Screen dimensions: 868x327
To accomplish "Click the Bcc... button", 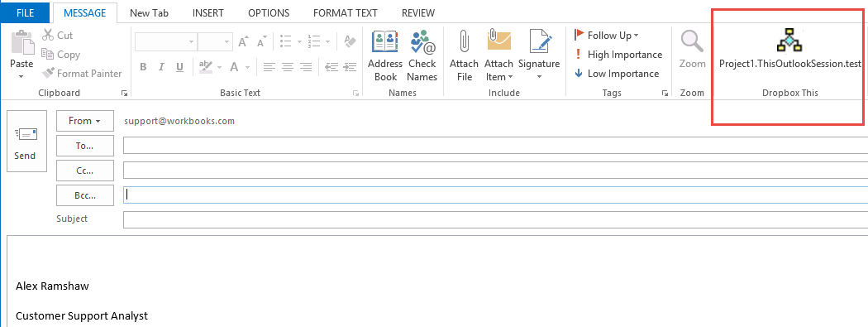I will (x=84, y=195).
